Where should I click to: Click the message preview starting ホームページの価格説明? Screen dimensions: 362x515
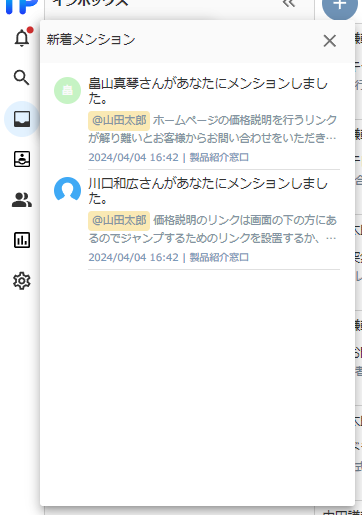213,129
